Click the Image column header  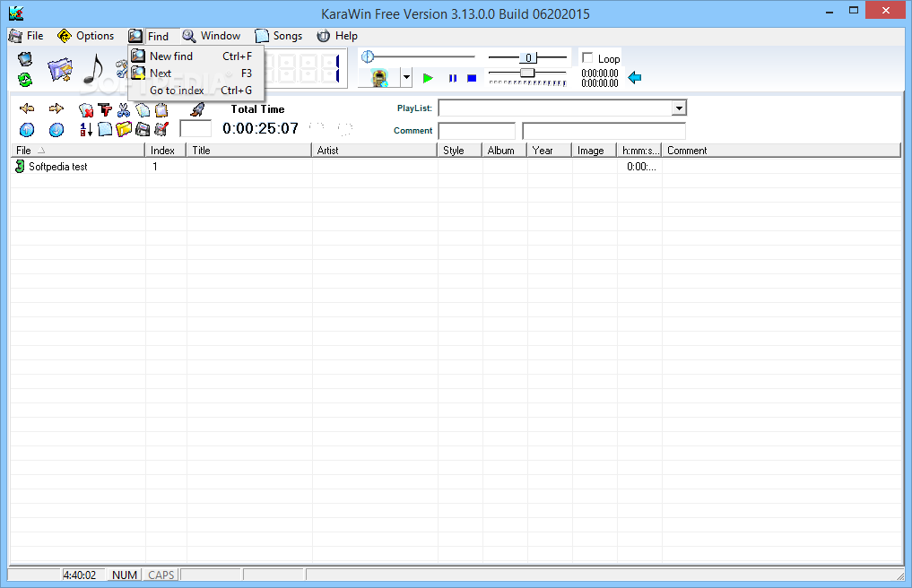(594, 150)
